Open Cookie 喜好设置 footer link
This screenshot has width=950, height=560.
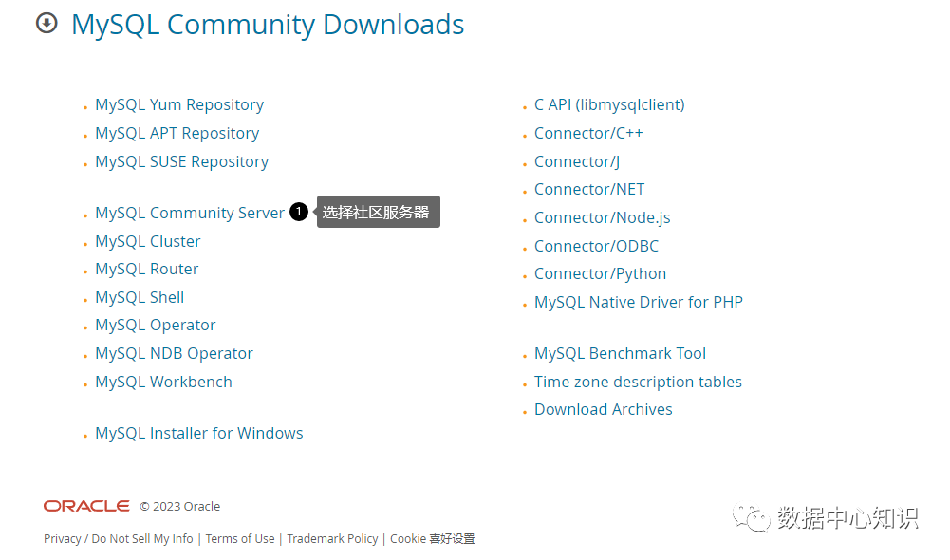pos(433,539)
